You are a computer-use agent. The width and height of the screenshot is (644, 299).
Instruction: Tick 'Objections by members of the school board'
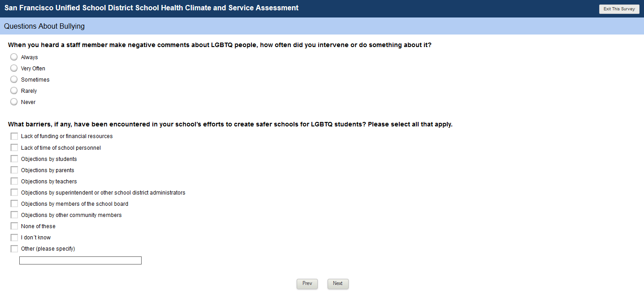point(14,204)
